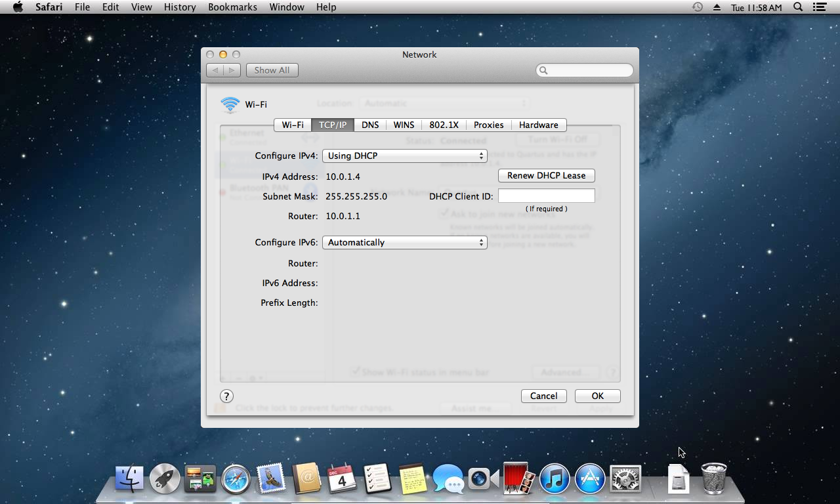The height and width of the screenshot is (504, 840).
Task: Open iTunes music note in dock
Action: click(555, 478)
